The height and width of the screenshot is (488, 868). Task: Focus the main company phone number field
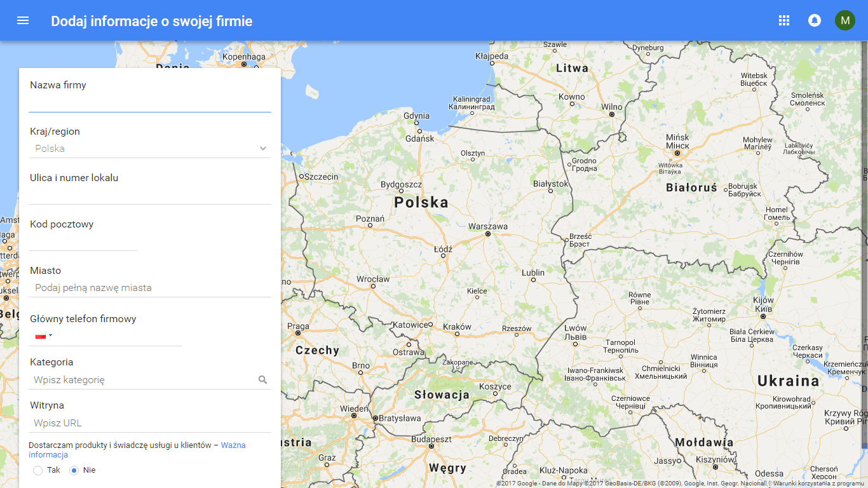click(119, 336)
